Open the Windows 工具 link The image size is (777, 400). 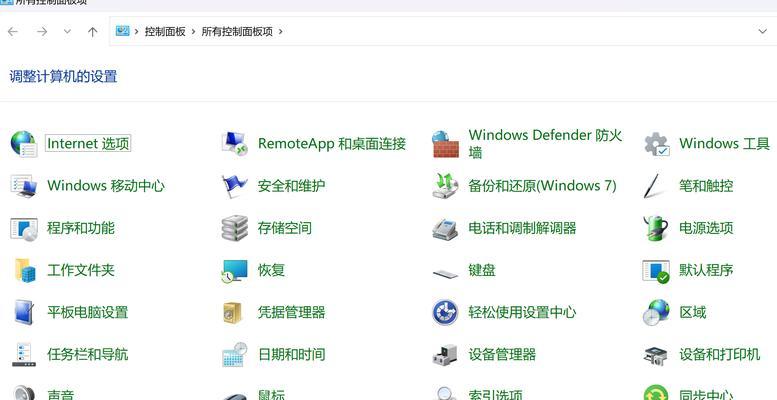724,144
